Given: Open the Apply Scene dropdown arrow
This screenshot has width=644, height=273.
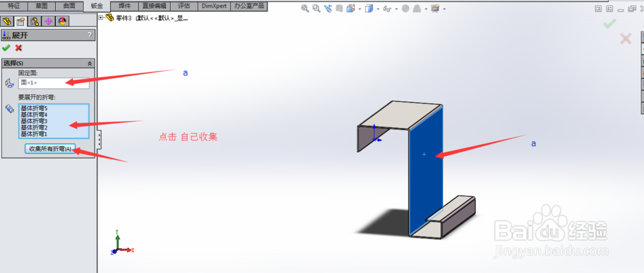Looking at the screenshot, I should coord(426,9).
